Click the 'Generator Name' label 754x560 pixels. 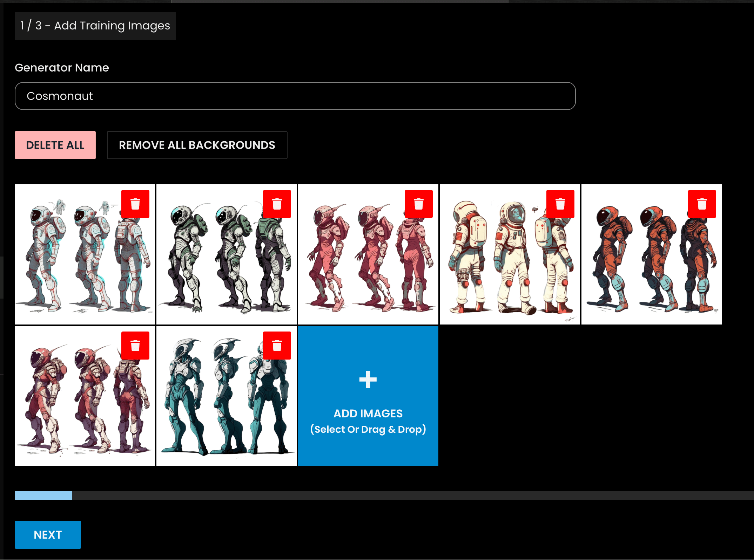pos(62,67)
